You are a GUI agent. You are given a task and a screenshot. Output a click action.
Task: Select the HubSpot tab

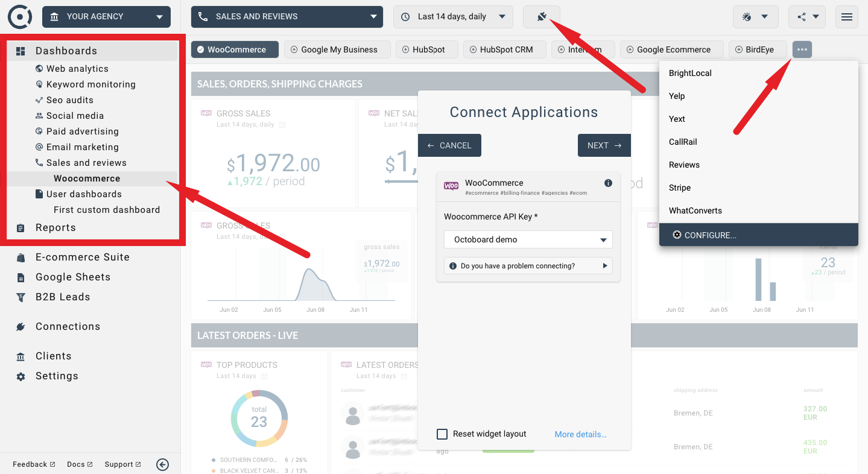(427, 49)
